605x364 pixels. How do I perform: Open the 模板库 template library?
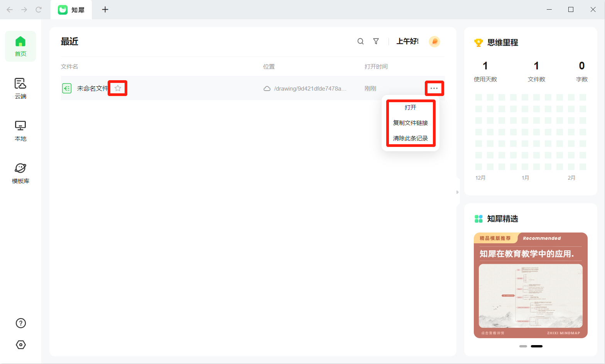(20, 174)
